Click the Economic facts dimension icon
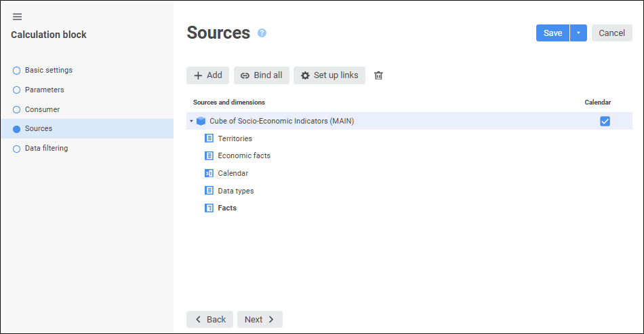The width and height of the screenshot is (644, 334). 209,155
